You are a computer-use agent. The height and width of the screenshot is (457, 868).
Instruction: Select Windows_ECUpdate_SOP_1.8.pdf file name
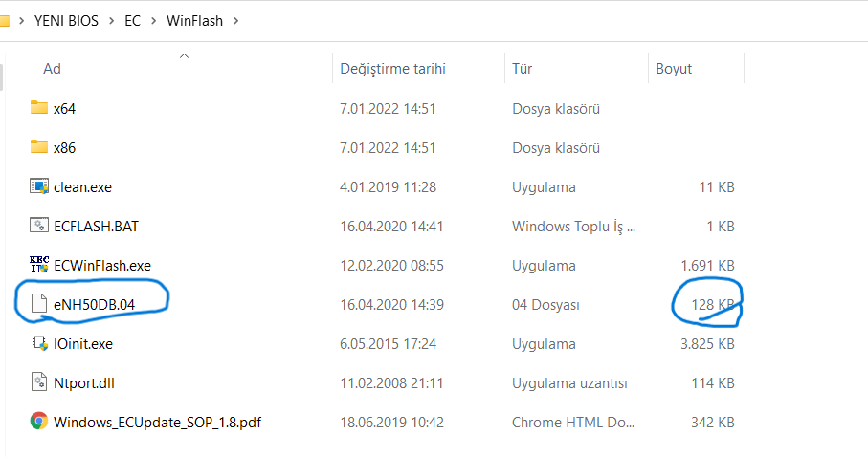(157, 423)
